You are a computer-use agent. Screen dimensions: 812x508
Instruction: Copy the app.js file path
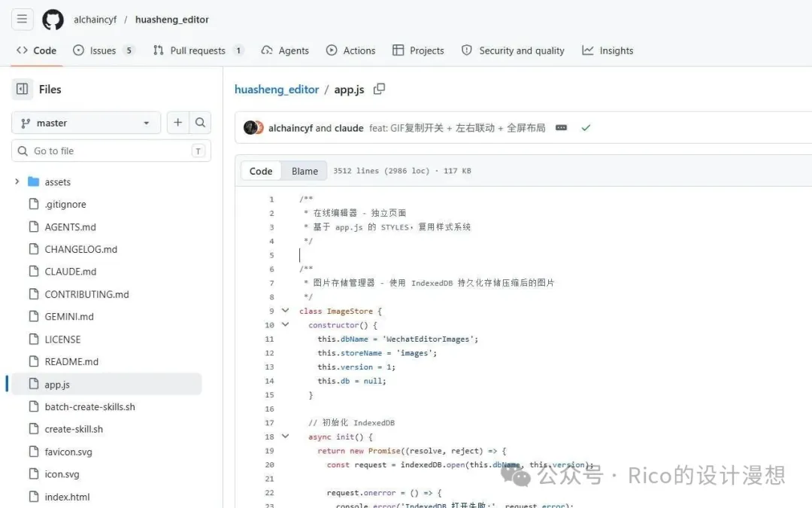[x=379, y=89]
